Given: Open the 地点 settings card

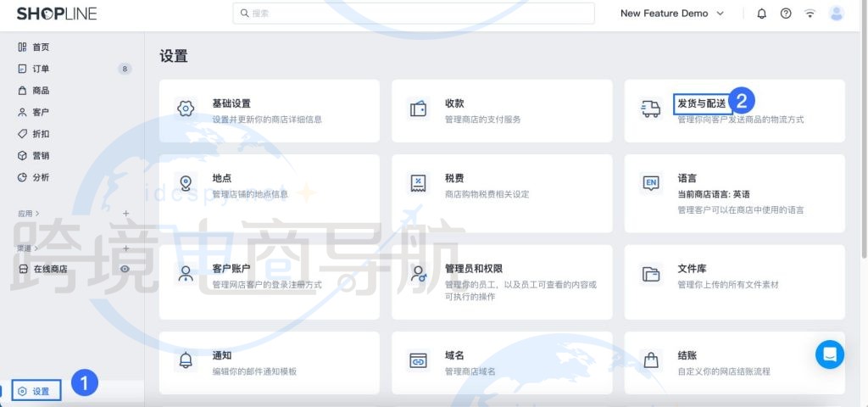Looking at the screenshot, I should click(269, 193).
